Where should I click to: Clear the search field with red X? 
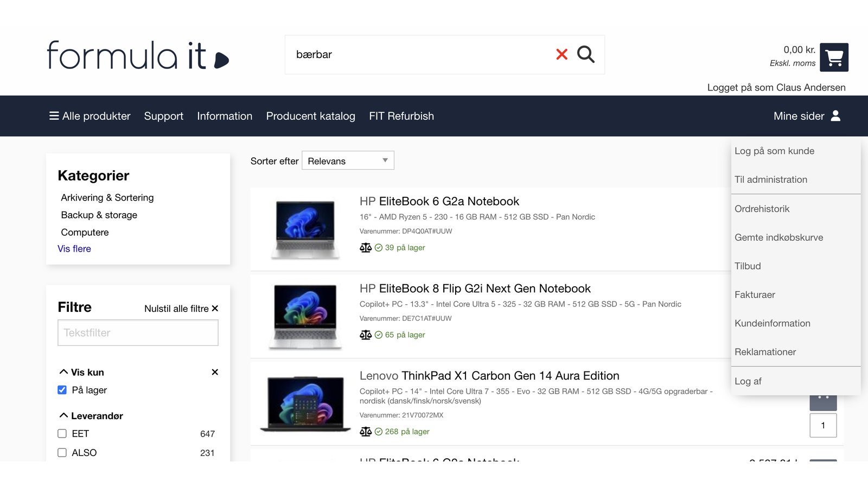562,54
